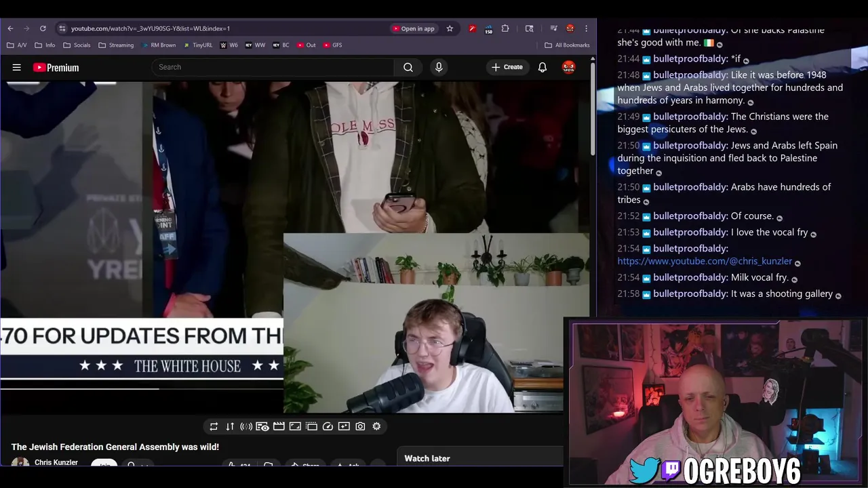Open the Chrome tab search icon

tap(529, 28)
